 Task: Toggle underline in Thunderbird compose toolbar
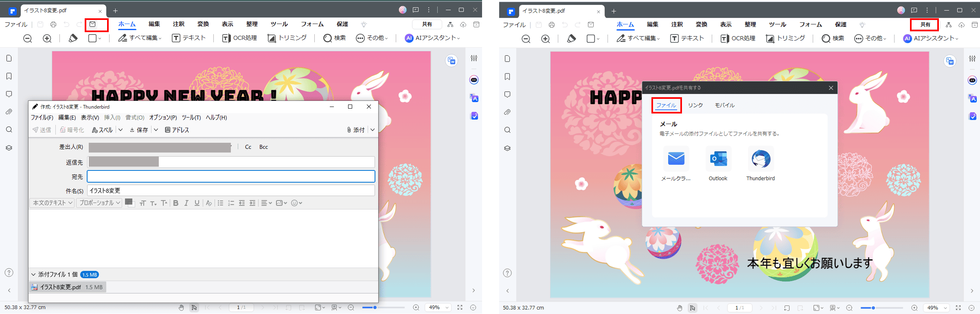coord(197,203)
